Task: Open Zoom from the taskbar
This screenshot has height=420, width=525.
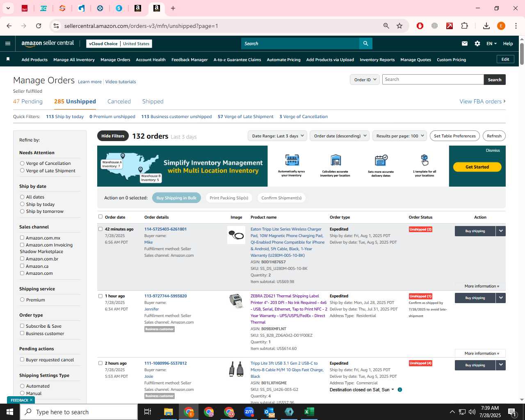Action: pos(249,412)
